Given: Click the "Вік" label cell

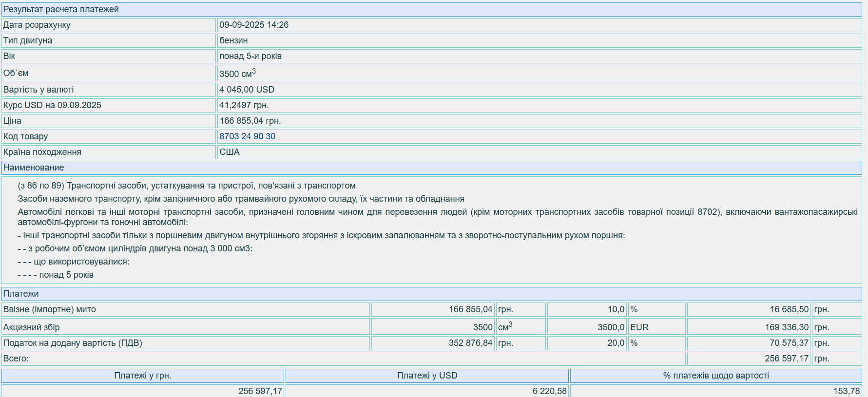Looking at the screenshot, I should tap(109, 56).
